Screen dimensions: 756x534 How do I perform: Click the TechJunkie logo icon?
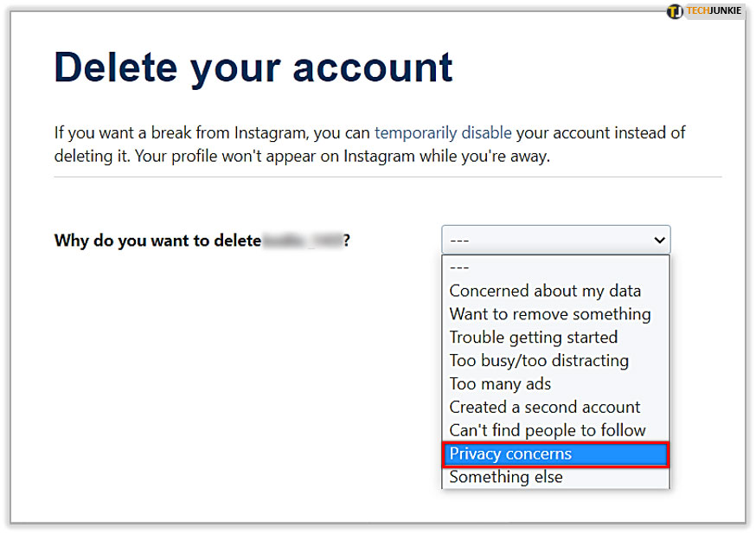(675, 11)
